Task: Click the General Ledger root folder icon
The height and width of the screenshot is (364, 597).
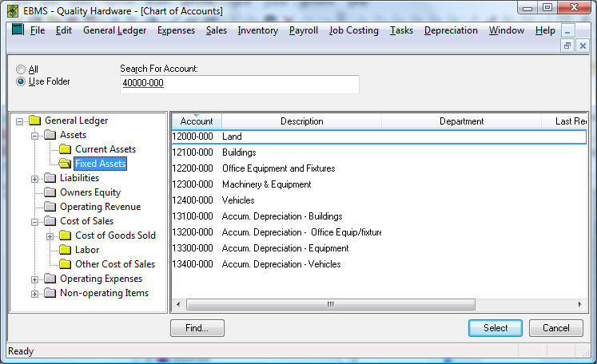Action: click(34, 121)
